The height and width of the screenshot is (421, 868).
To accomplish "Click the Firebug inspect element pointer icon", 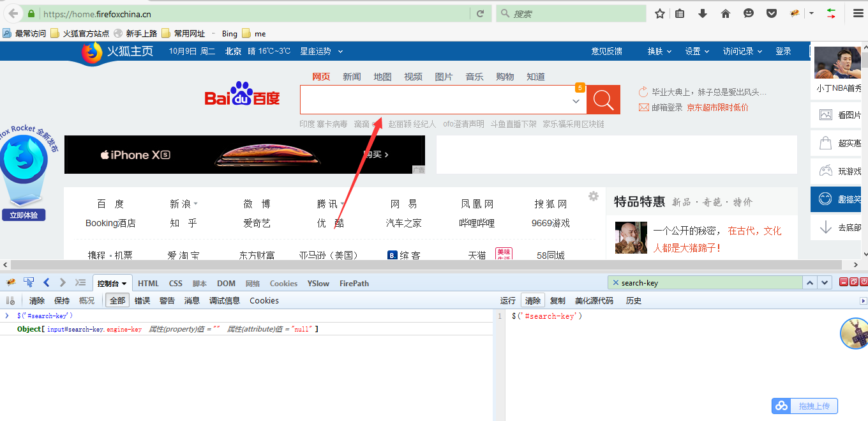I will (29, 282).
